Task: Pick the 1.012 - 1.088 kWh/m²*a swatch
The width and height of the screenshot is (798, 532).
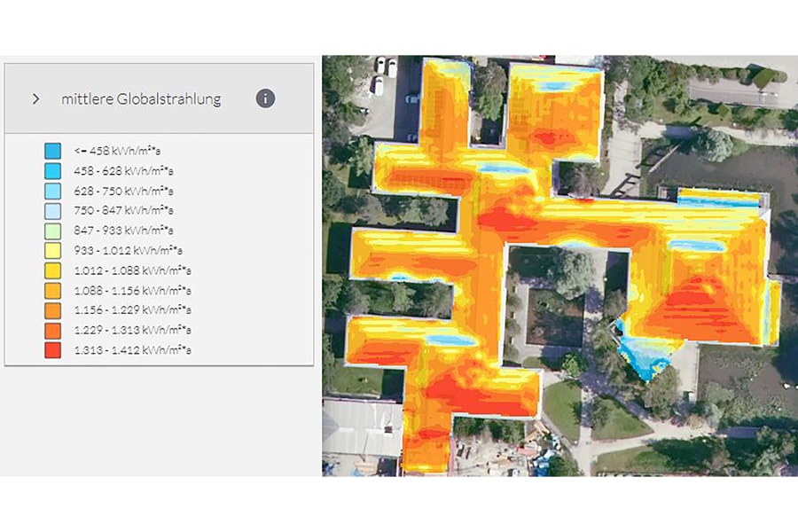Action: point(53,270)
